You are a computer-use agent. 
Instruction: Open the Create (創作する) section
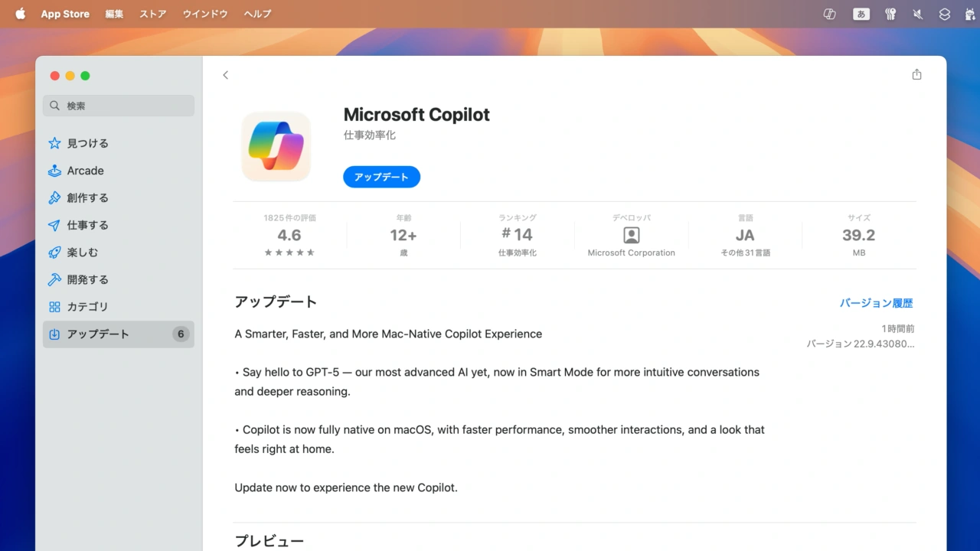tap(87, 197)
